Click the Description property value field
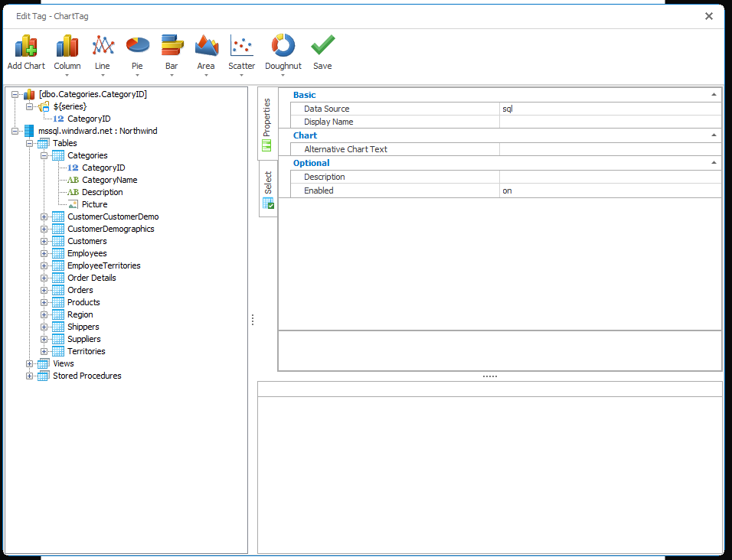The height and width of the screenshot is (560, 732). pyautogui.click(x=610, y=177)
